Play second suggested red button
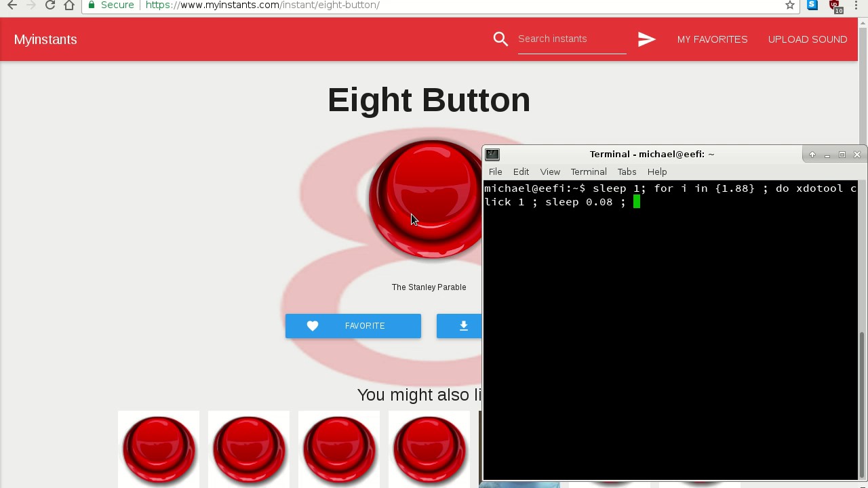The height and width of the screenshot is (488, 868). [249, 449]
